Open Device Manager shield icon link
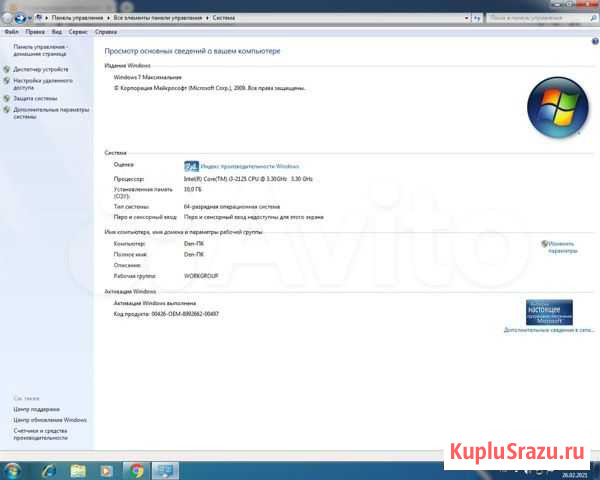 7,69
